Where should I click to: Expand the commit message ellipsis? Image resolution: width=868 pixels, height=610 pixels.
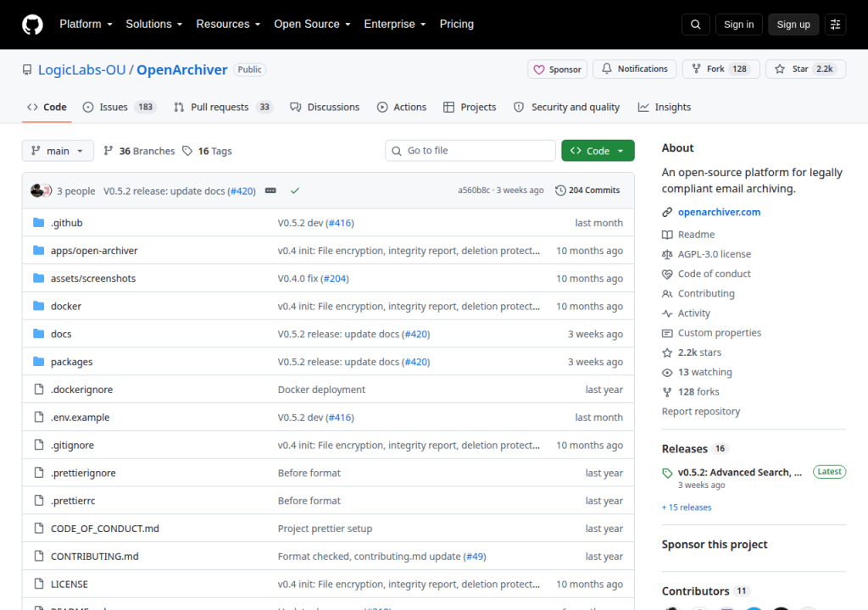270,191
